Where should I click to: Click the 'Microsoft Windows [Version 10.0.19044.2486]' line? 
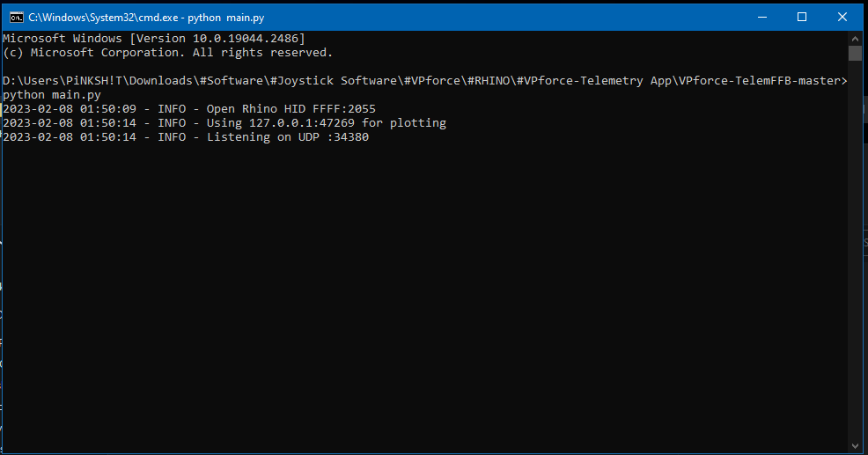[x=154, y=39]
